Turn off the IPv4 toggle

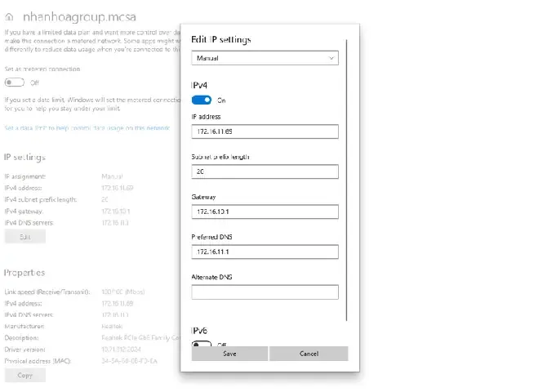pos(202,100)
